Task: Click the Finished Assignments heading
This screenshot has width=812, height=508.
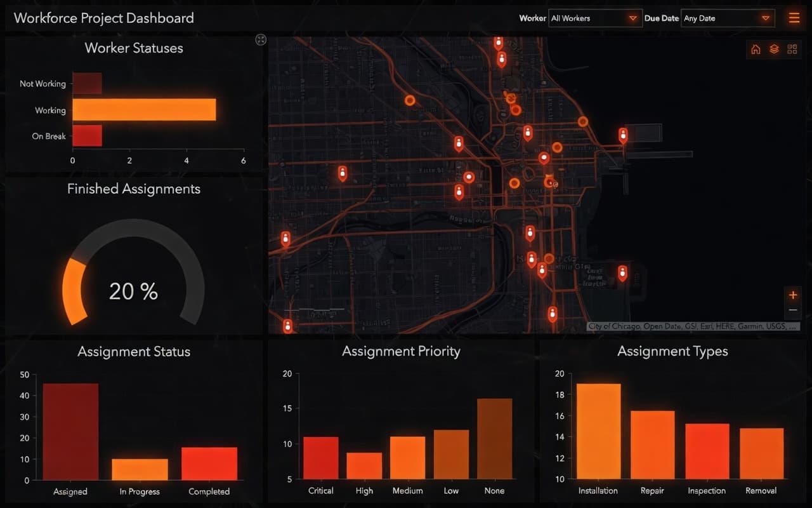Action: point(134,189)
